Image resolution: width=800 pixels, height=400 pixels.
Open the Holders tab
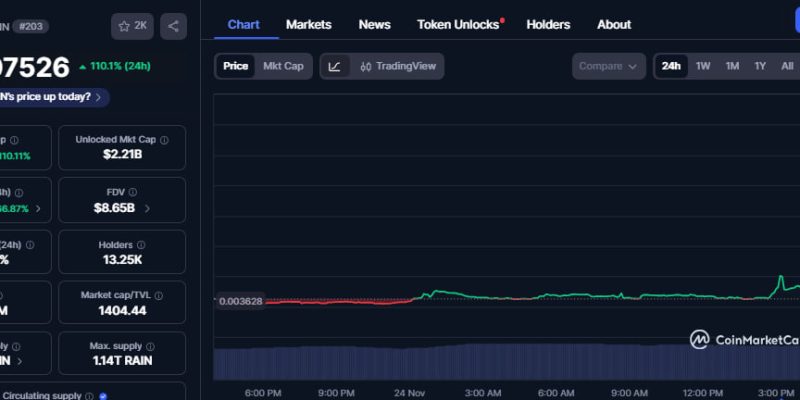pos(548,24)
